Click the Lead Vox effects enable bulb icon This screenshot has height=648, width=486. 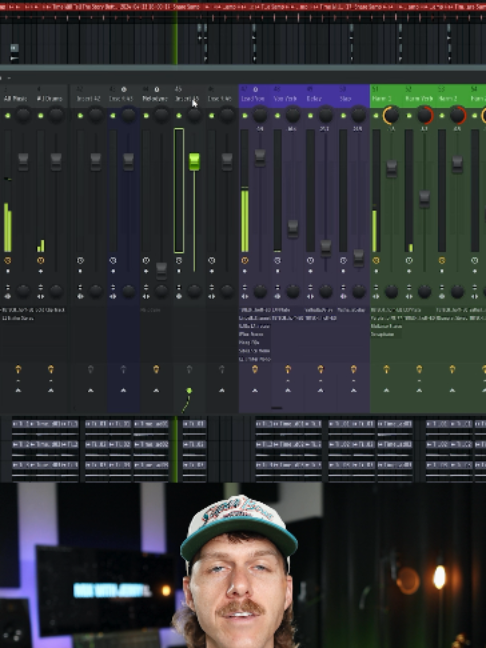(x=255, y=369)
